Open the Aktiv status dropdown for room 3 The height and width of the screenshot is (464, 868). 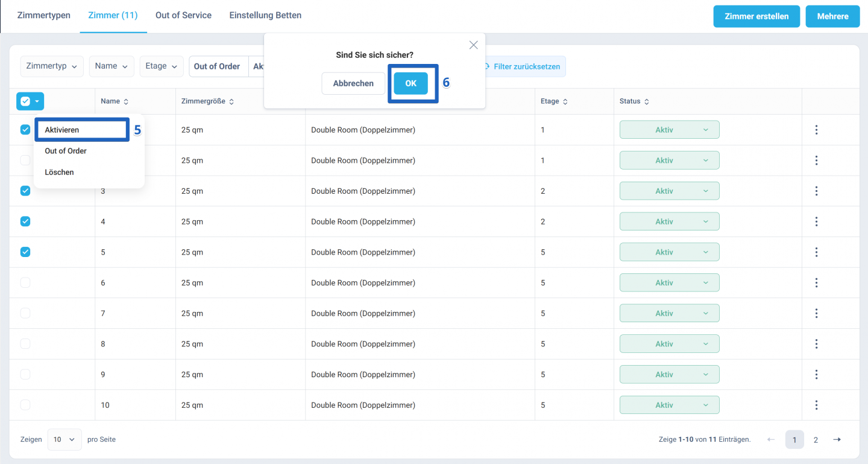point(669,191)
